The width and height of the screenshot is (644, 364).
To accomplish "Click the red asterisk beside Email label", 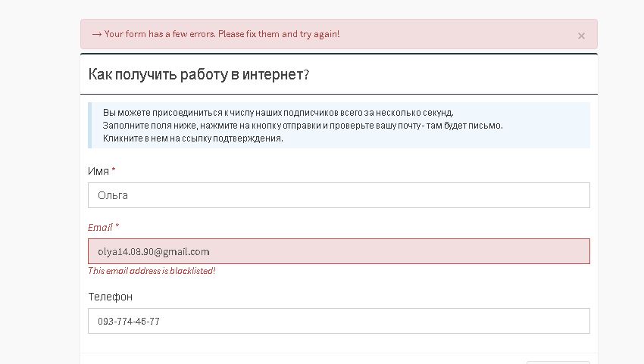I will (x=117, y=227).
